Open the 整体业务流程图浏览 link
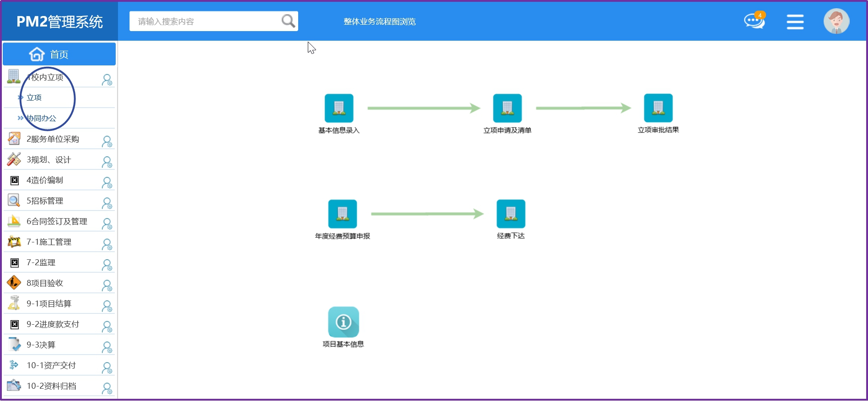The width and height of the screenshot is (868, 402). [380, 21]
